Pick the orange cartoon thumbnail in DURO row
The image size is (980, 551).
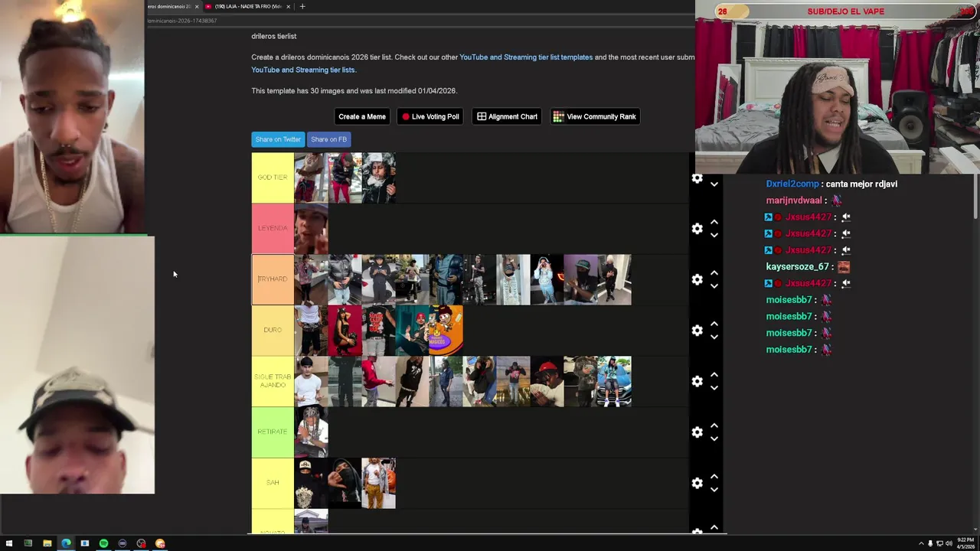pos(446,330)
